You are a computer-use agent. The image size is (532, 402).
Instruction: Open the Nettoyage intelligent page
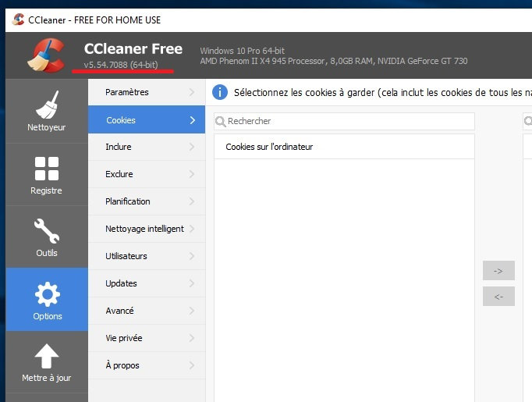point(147,229)
